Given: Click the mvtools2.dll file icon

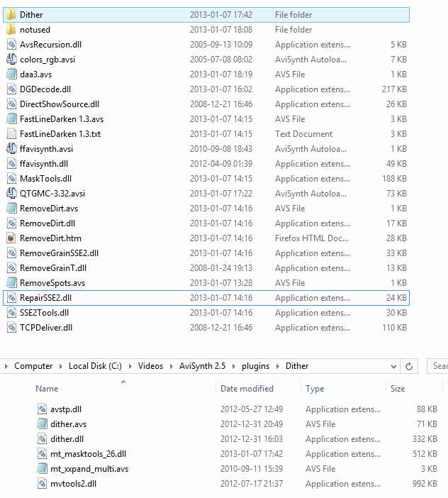Looking at the screenshot, I should pyautogui.click(x=42, y=484).
